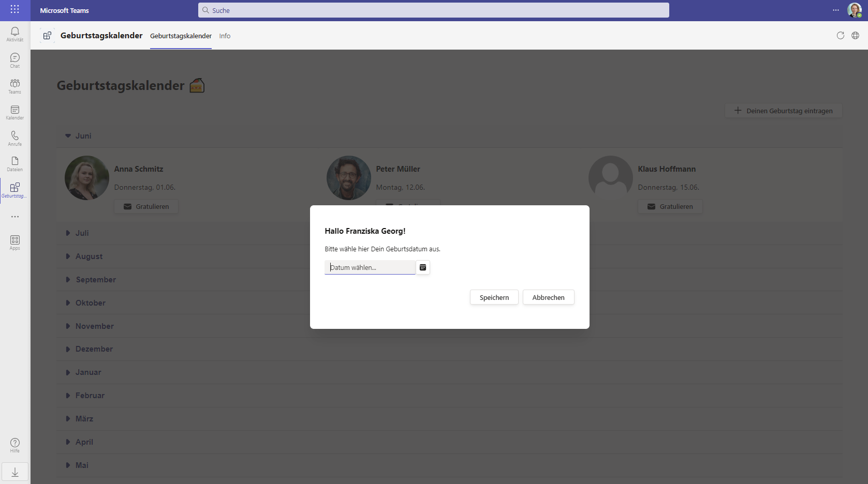Click the birthday cake icon next to heading

click(197, 85)
